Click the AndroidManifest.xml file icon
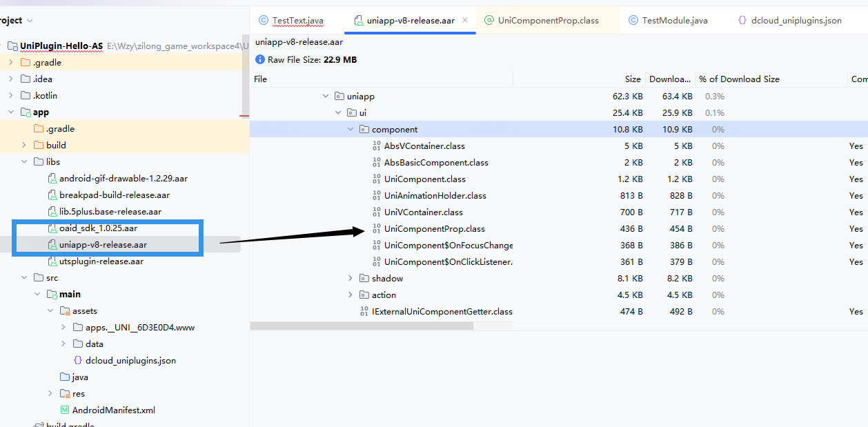Screen dimensions: 868x427 (66, 410)
